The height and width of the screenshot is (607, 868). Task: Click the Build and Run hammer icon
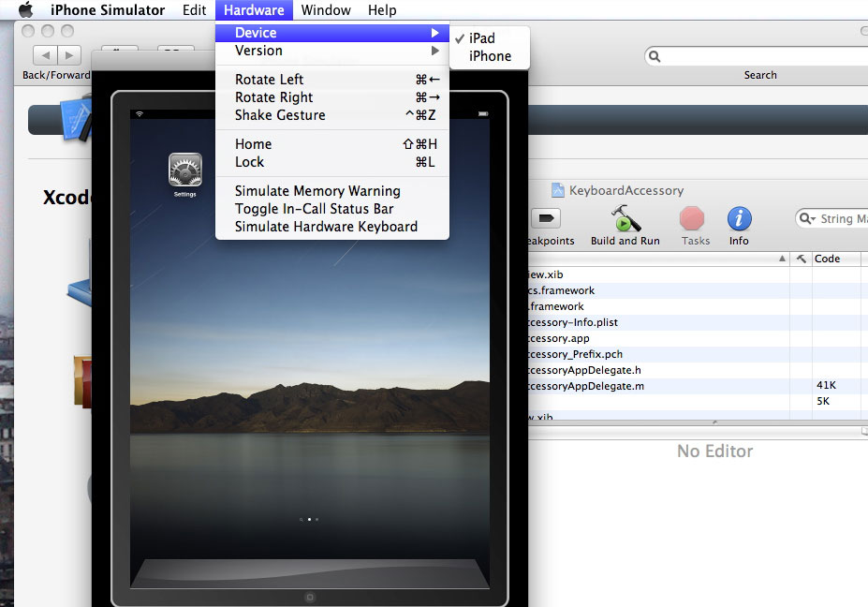pyautogui.click(x=625, y=218)
